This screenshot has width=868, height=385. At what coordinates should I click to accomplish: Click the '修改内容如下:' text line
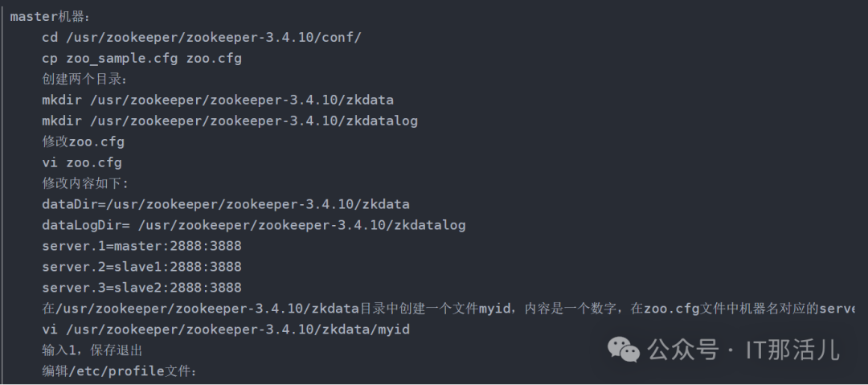tap(85, 183)
